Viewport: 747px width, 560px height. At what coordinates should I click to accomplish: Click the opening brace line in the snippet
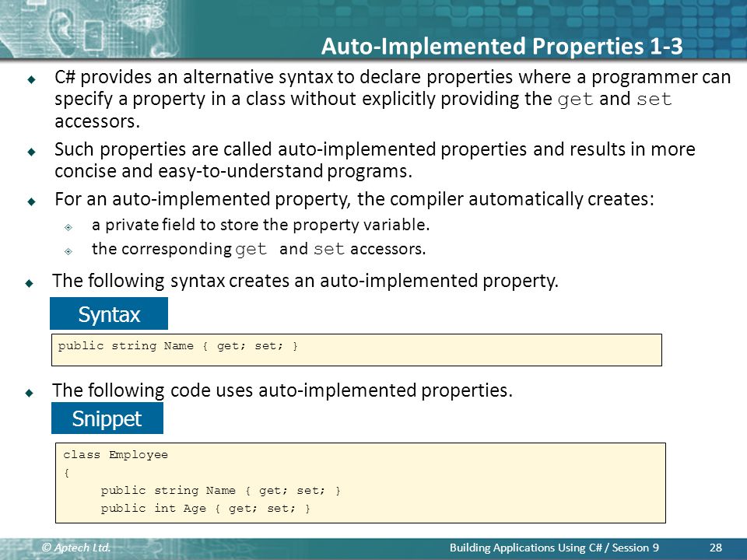pyautogui.click(x=67, y=473)
